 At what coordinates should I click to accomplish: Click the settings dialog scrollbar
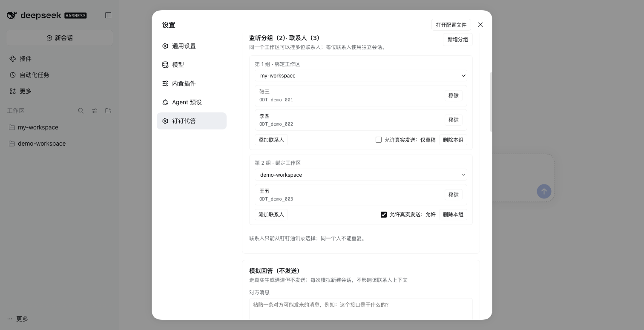pyautogui.click(x=491, y=101)
